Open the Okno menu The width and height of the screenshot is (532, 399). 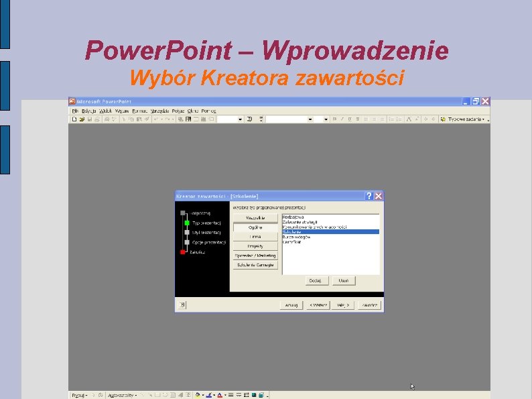pos(193,111)
